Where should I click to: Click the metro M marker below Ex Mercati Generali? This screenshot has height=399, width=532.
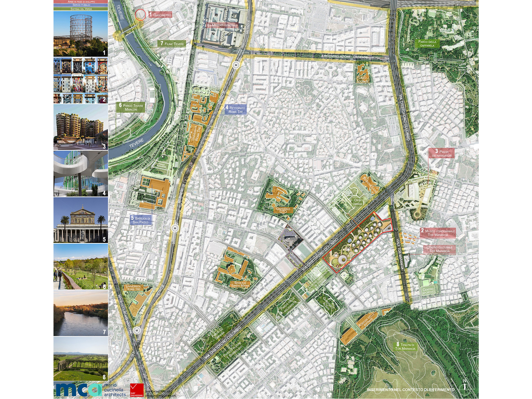point(236,65)
